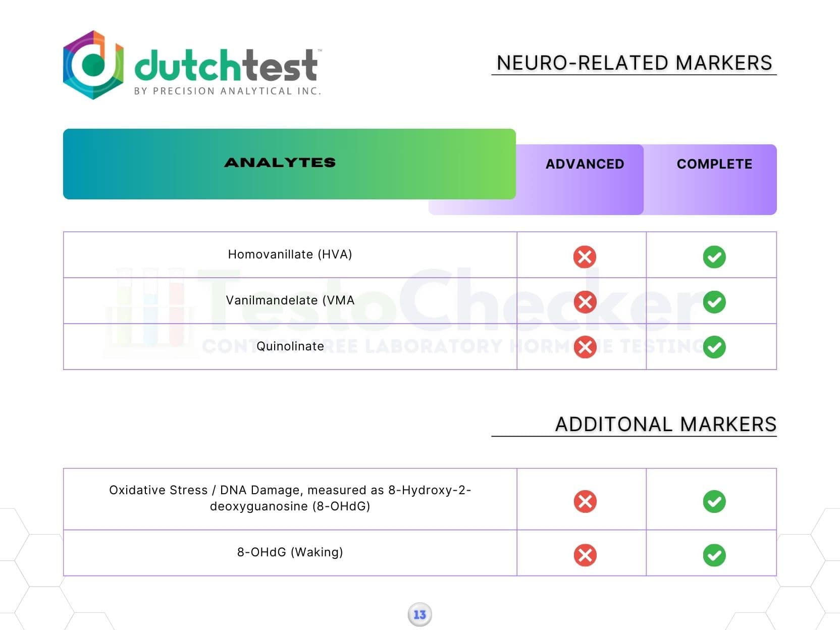Click the Quinolinate analyte label
Image resolution: width=840 pixels, height=630 pixels.
pyautogui.click(x=290, y=346)
